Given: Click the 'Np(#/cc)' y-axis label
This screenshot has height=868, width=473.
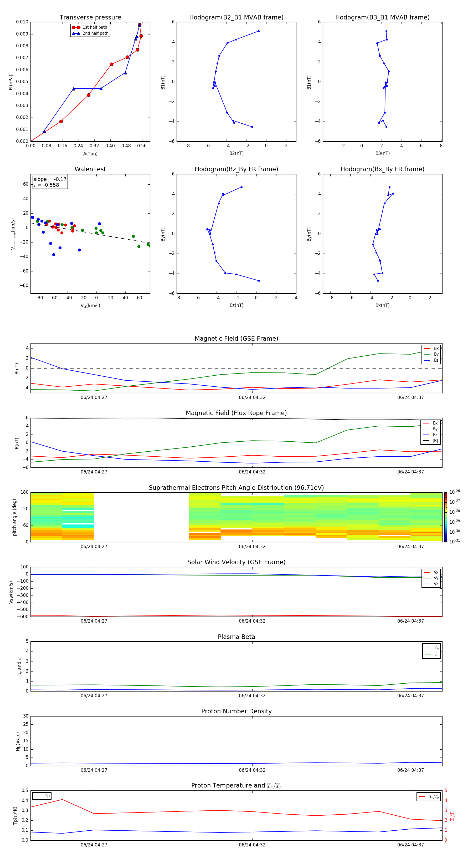Looking at the screenshot, I should point(18,741).
